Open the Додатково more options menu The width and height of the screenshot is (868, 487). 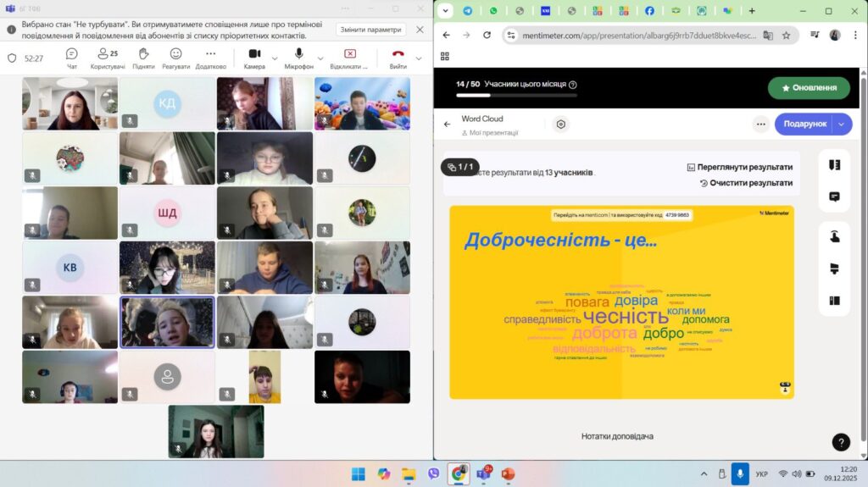click(x=210, y=57)
